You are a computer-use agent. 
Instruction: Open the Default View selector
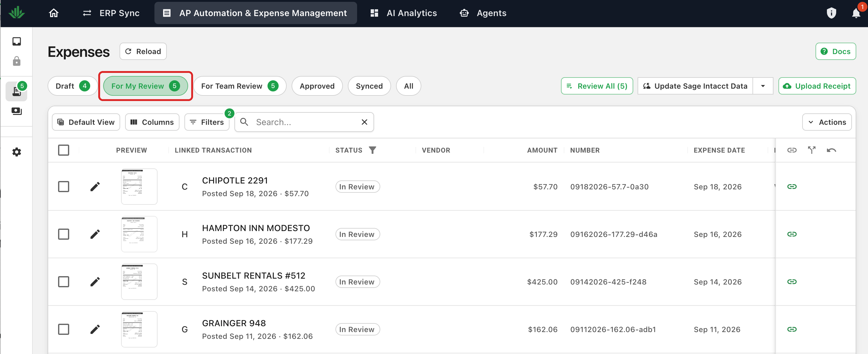(86, 122)
